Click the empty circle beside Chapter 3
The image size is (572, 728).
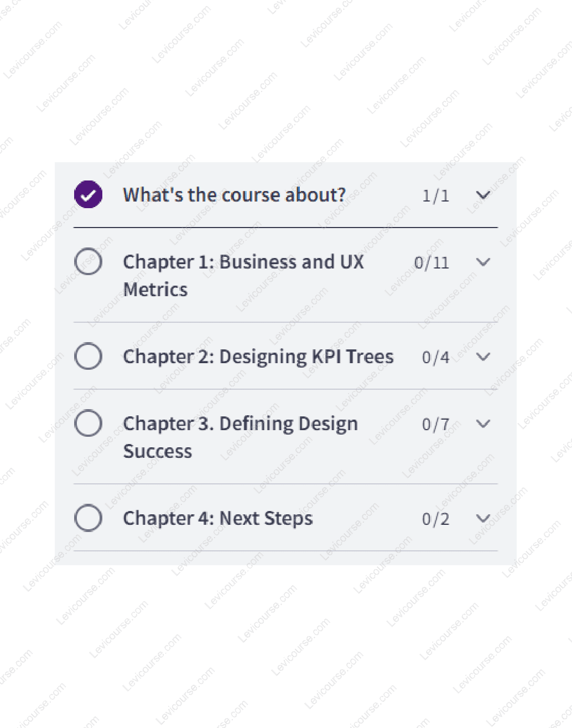click(88, 423)
